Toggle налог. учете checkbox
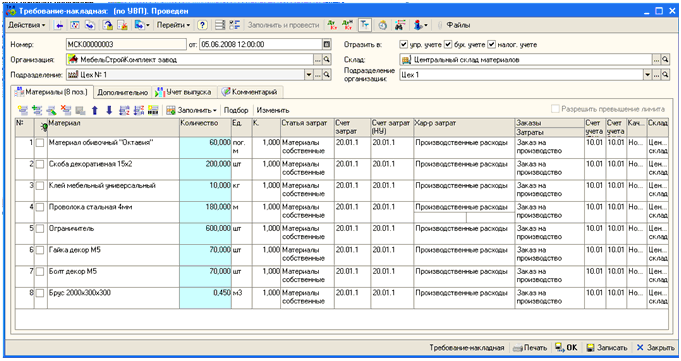The height and width of the screenshot is (361, 681). [492, 44]
